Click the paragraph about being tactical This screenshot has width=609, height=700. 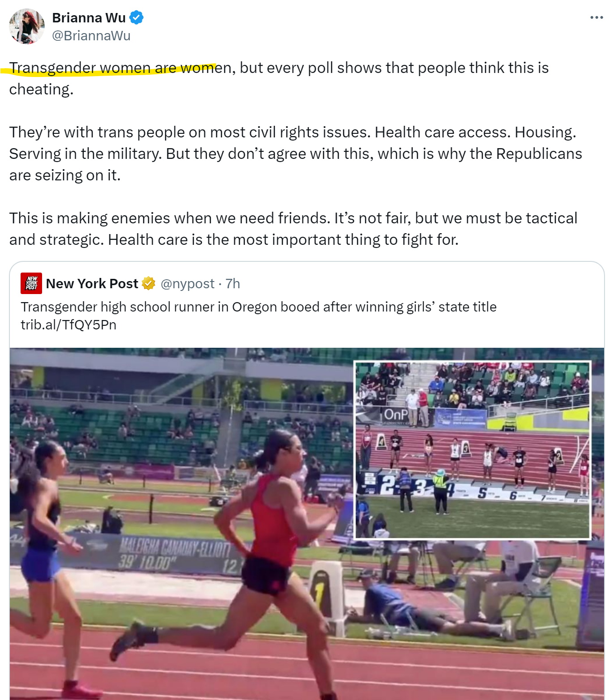tap(293, 229)
